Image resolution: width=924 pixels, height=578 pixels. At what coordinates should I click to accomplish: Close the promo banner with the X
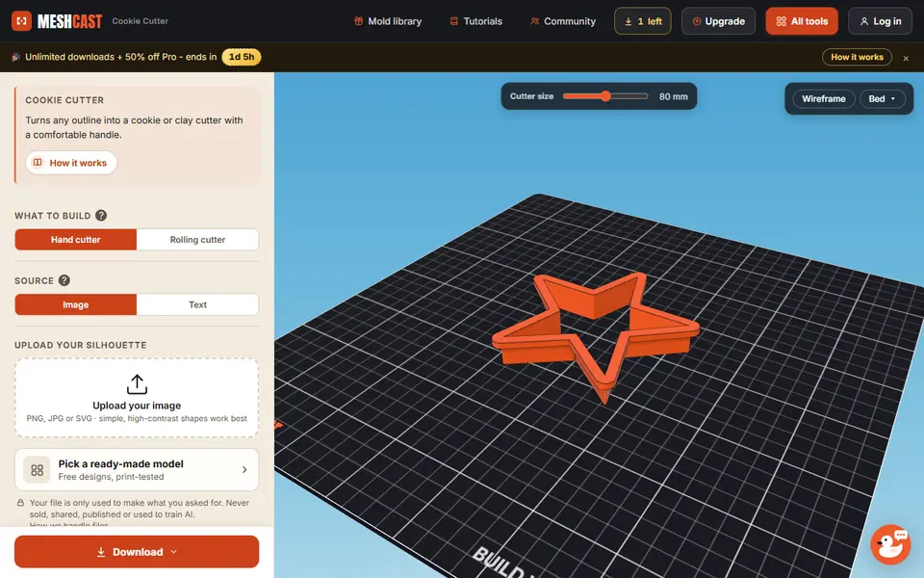click(906, 58)
